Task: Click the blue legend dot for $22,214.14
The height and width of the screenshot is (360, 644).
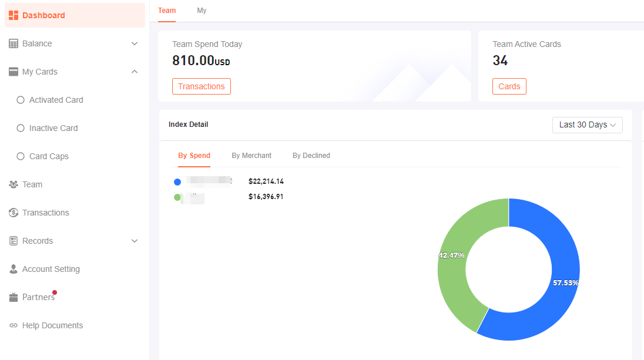Action: click(177, 182)
